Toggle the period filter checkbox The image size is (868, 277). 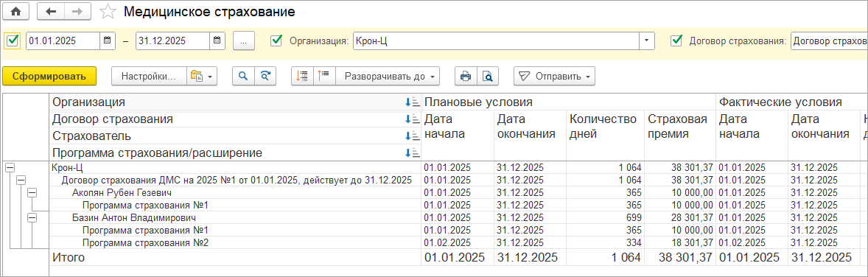point(13,41)
